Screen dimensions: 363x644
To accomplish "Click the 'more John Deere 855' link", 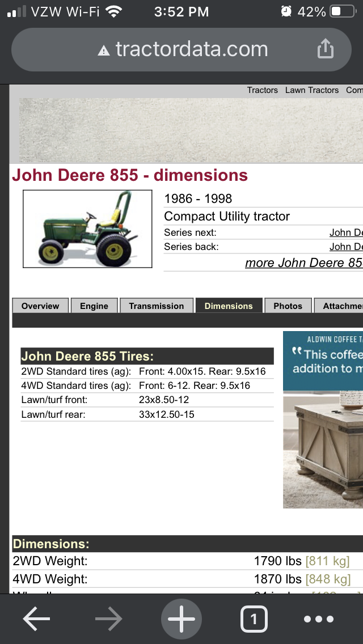I will tap(303, 262).
